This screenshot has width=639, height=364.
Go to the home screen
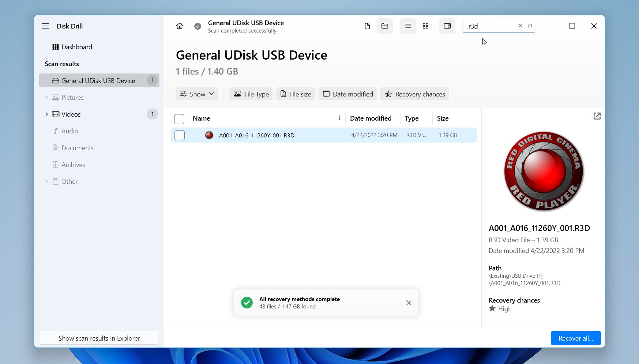click(x=180, y=26)
